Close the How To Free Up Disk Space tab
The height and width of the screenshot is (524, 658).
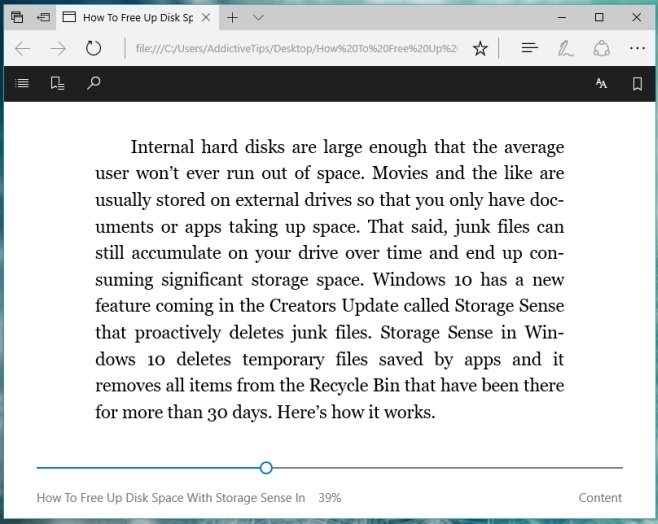tap(206, 17)
